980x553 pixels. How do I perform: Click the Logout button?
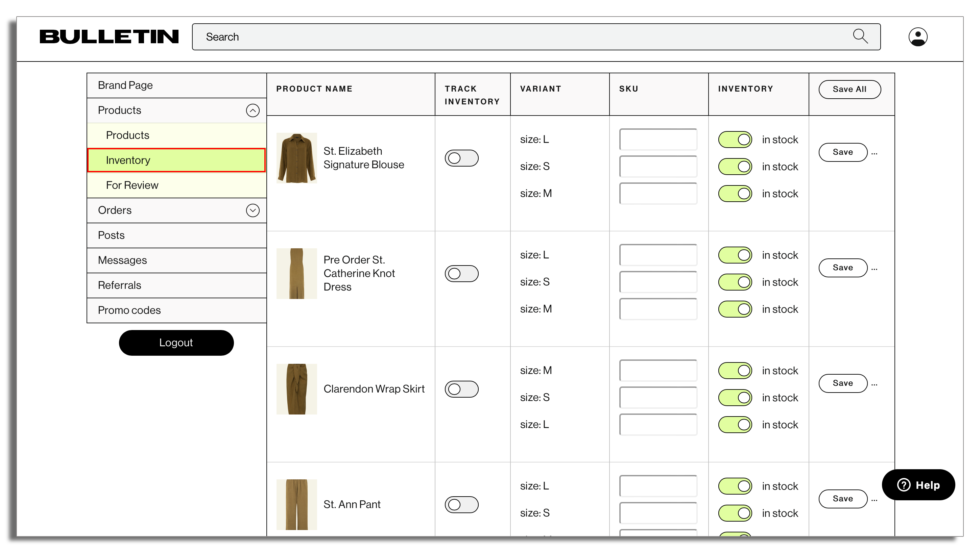click(176, 343)
